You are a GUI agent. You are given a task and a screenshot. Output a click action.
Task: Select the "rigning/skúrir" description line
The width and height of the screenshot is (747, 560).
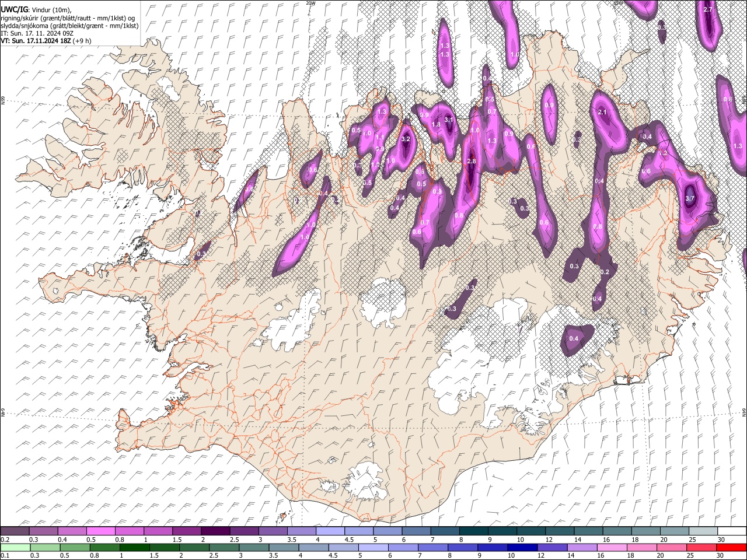[x=68, y=18]
